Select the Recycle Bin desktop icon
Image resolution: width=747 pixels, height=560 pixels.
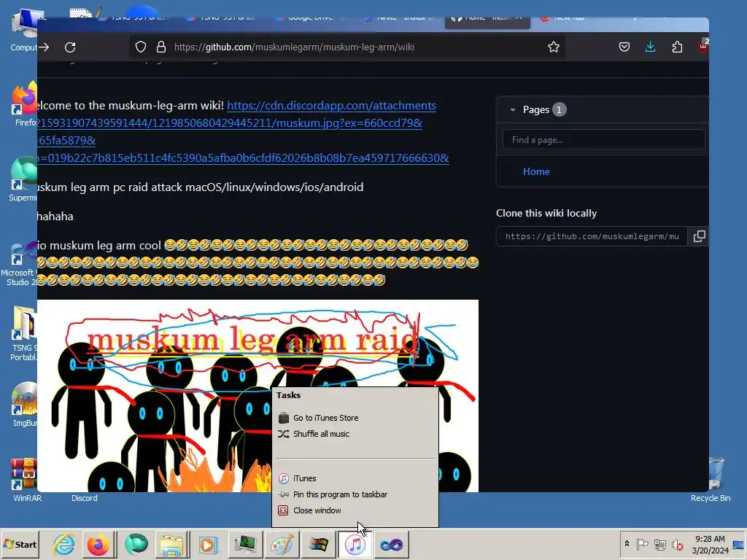coord(712,480)
